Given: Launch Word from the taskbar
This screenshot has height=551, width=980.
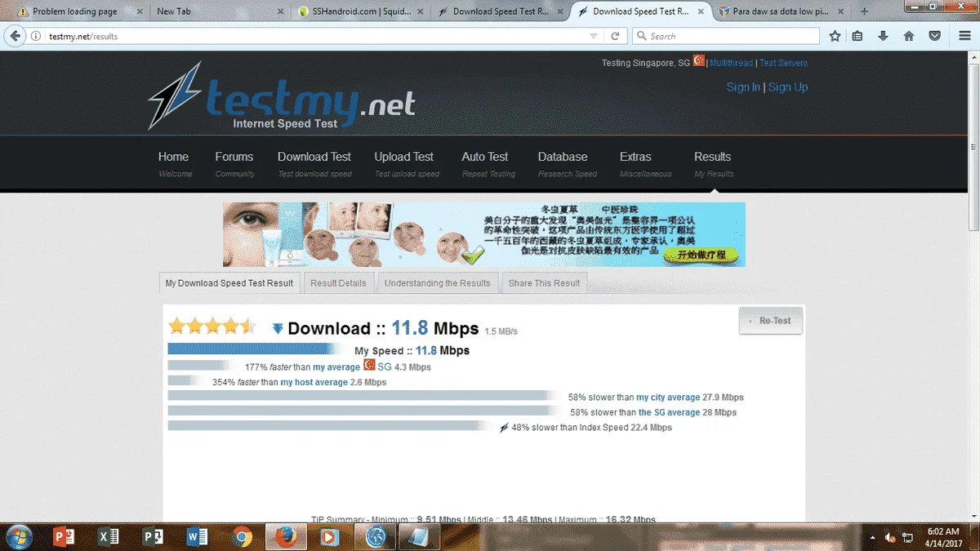Looking at the screenshot, I should click(x=197, y=537).
